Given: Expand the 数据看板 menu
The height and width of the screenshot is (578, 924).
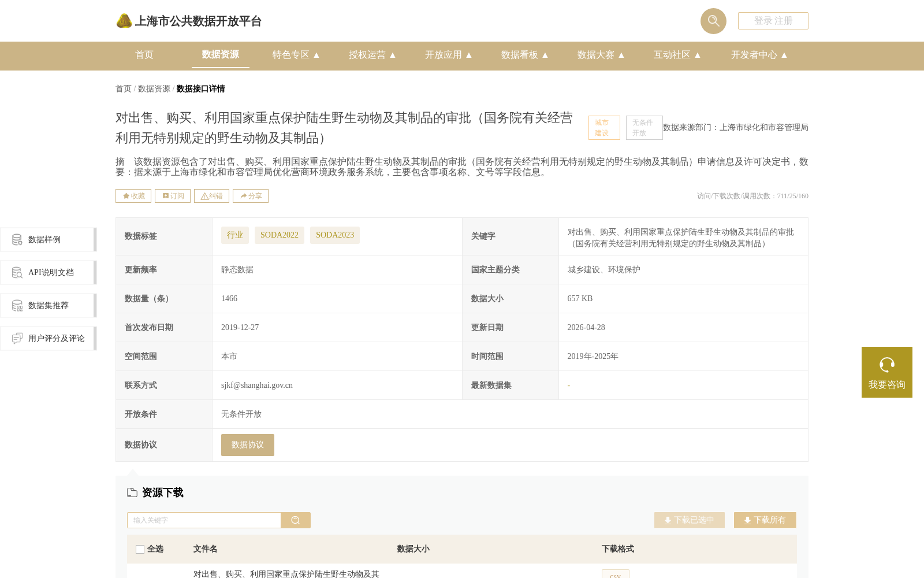Looking at the screenshot, I should coord(525,55).
